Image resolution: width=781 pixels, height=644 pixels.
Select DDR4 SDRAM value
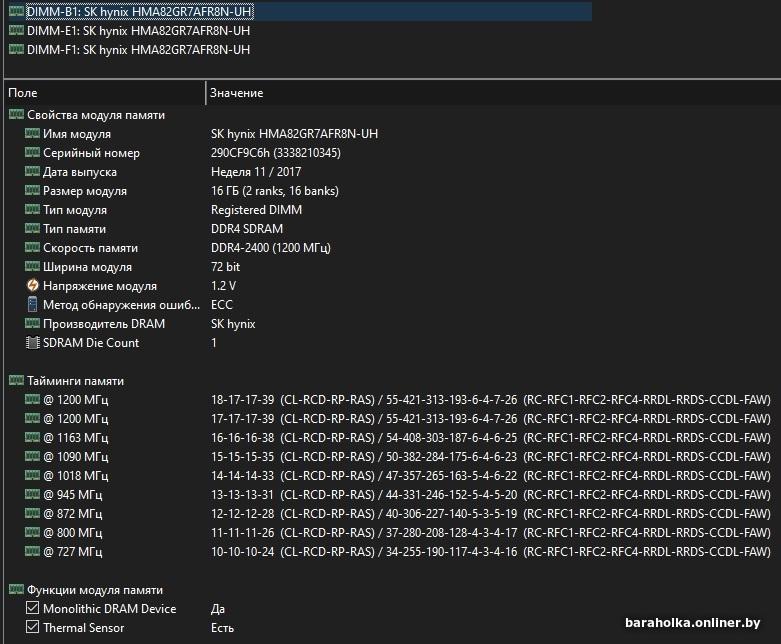[247, 229]
